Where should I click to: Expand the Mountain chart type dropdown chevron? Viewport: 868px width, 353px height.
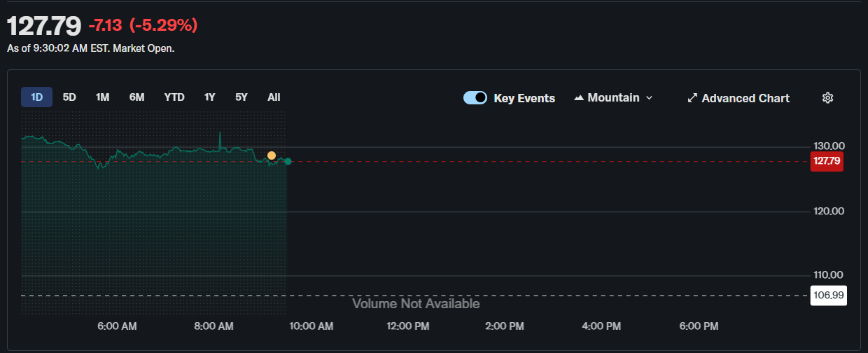point(649,98)
